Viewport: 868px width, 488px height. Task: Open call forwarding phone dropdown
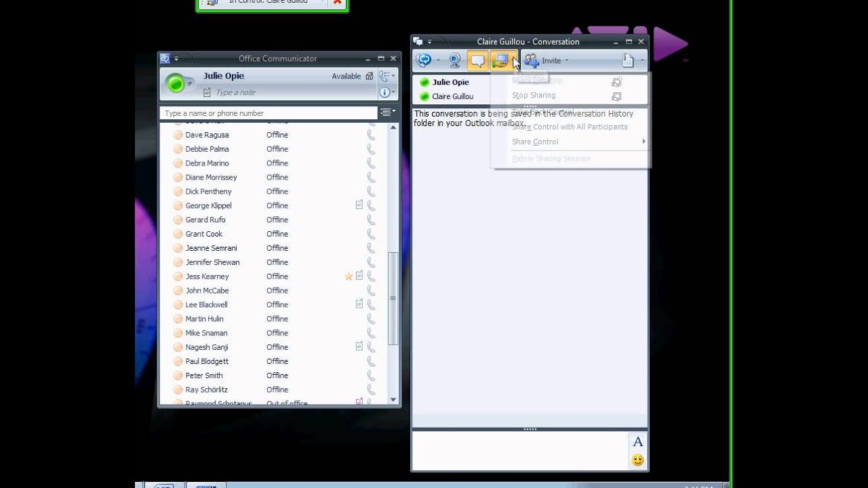(x=387, y=76)
